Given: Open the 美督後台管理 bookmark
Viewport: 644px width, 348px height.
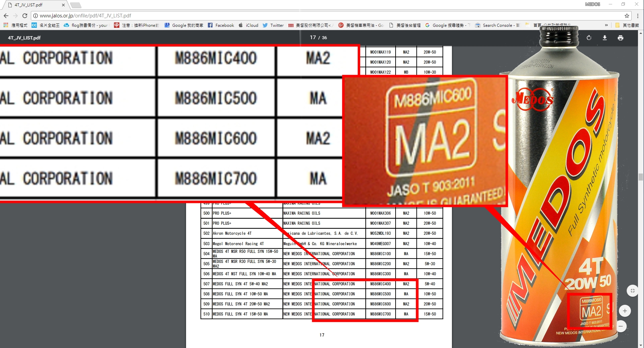Looking at the screenshot, I should pyautogui.click(x=405, y=25).
